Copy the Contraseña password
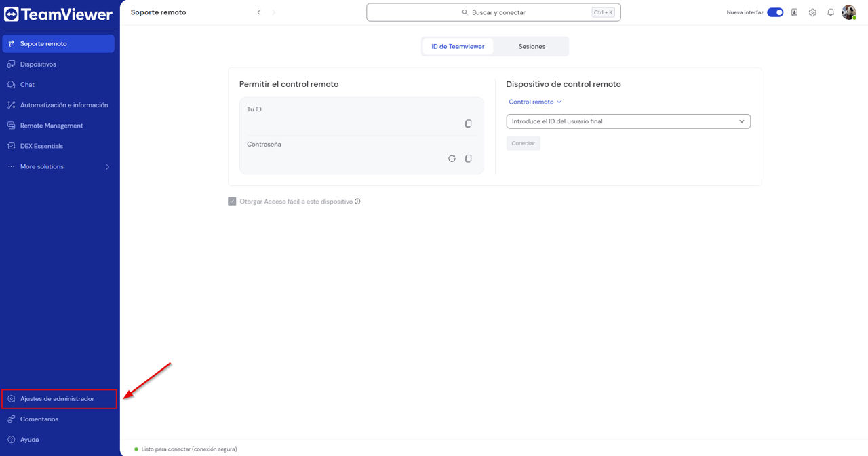 468,159
